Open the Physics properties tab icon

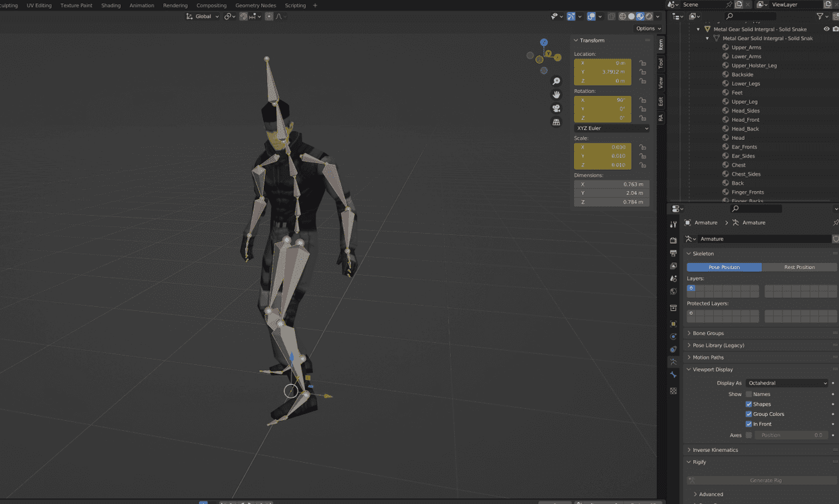[x=673, y=337]
